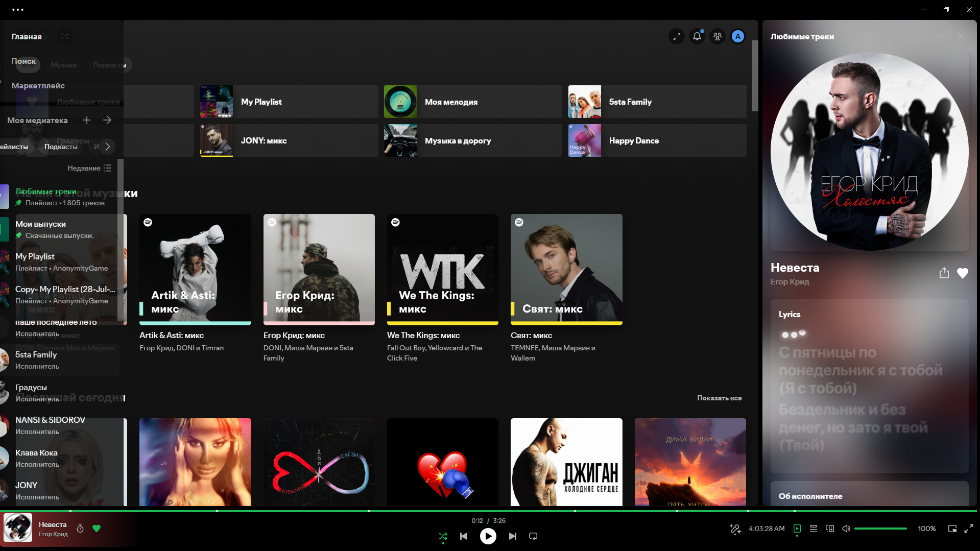This screenshot has width=980, height=551.
Task: Click the play button
Action: pyautogui.click(x=488, y=536)
